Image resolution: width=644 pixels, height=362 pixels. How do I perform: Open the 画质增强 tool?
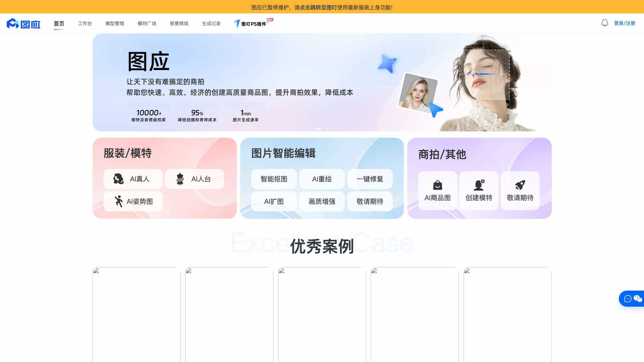[x=322, y=201]
